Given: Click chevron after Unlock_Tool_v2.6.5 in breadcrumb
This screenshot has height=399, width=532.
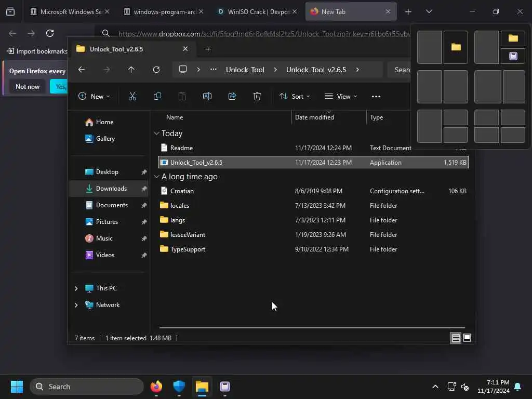Looking at the screenshot, I should 357,70.
